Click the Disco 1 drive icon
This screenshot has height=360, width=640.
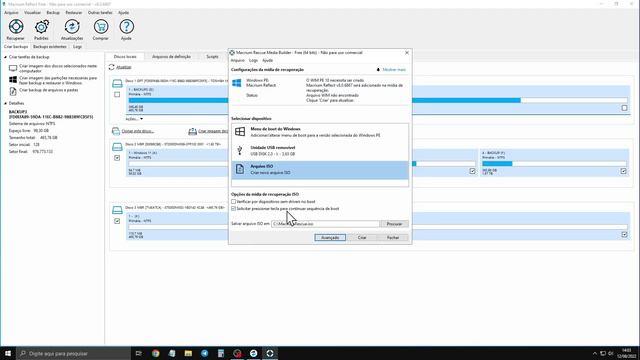(117, 84)
